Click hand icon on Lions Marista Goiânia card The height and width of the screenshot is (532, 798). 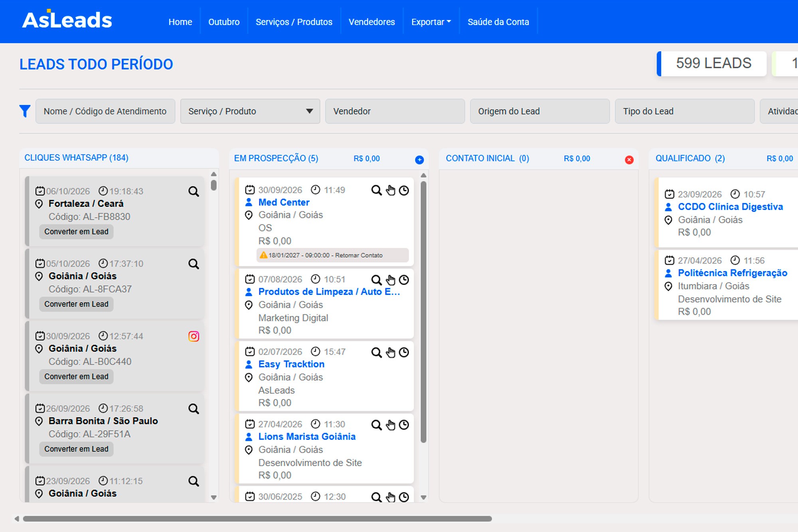[x=391, y=425]
